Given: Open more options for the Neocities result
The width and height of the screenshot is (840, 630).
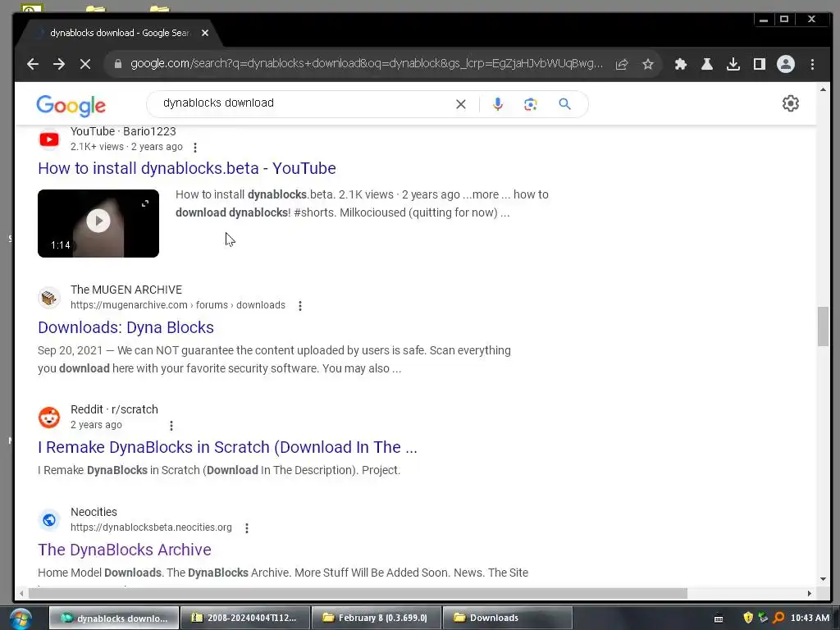Looking at the screenshot, I should tap(247, 528).
